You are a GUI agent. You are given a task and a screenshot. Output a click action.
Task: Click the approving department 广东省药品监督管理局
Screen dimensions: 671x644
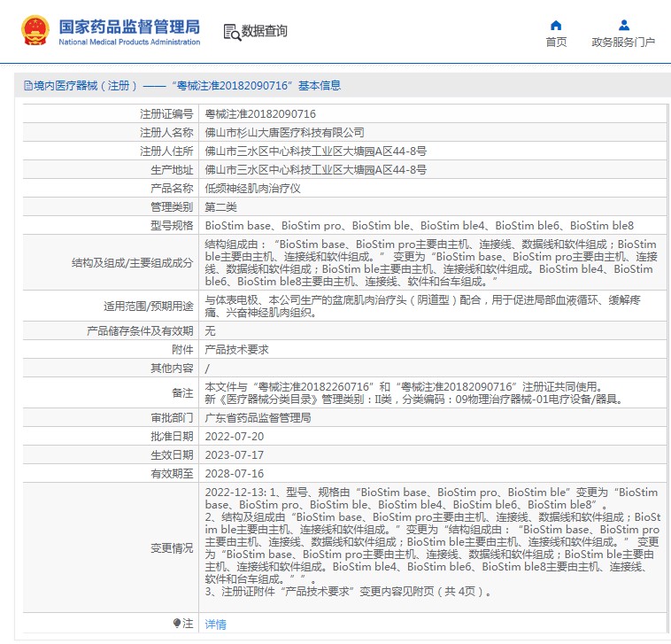pyautogui.click(x=258, y=417)
